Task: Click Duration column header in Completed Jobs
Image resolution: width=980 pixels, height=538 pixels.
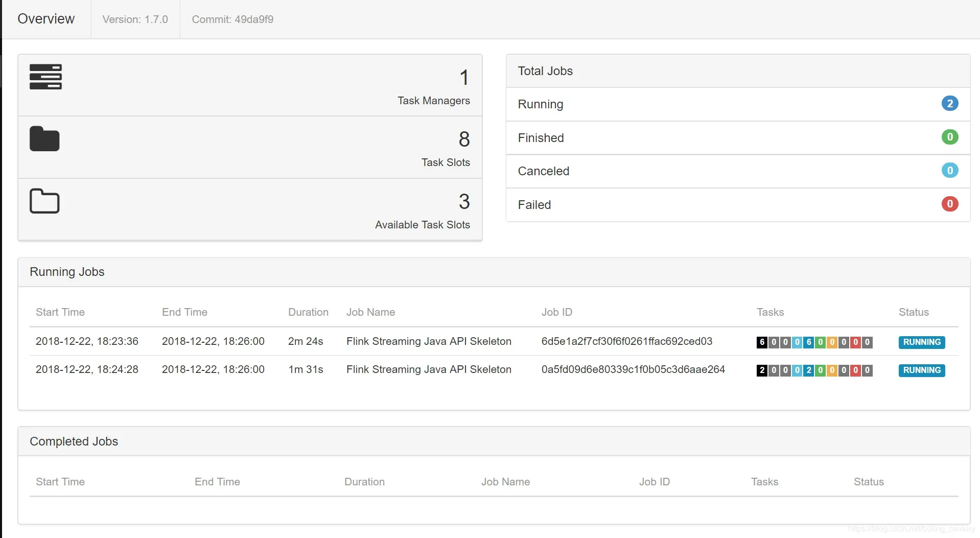Action: [364, 482]
